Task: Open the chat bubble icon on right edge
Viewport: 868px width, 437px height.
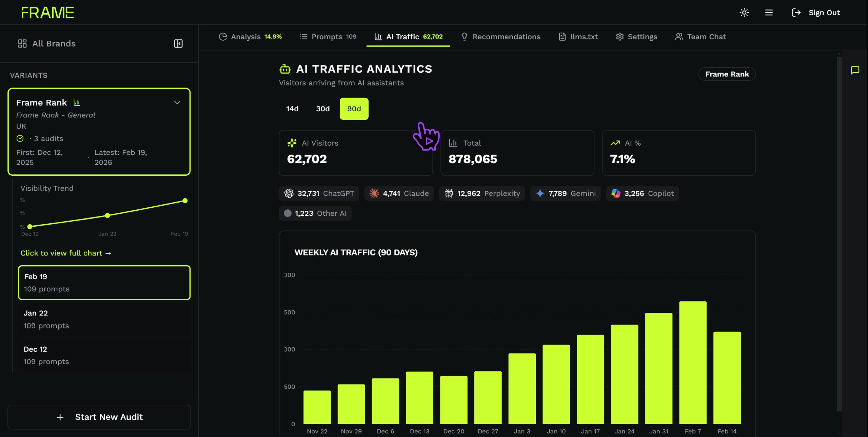Action: point(855,70)
